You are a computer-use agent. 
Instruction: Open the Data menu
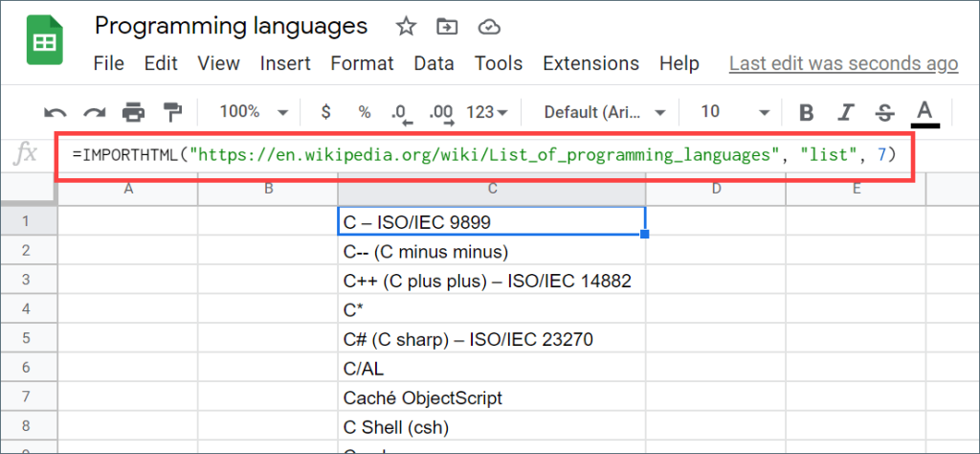pyautogui.click(x=434, y=63)
